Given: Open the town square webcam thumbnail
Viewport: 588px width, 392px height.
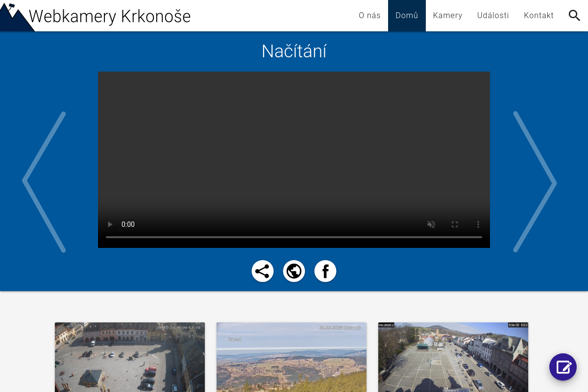Looking at the screenshot, I should 129,357.
